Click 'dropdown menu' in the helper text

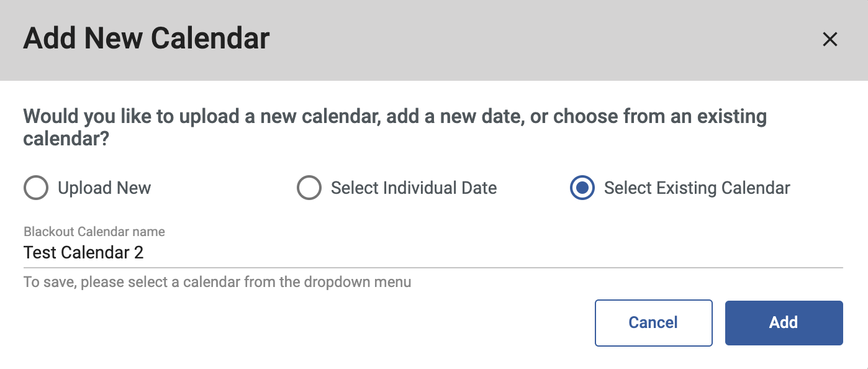pos(358,283)
